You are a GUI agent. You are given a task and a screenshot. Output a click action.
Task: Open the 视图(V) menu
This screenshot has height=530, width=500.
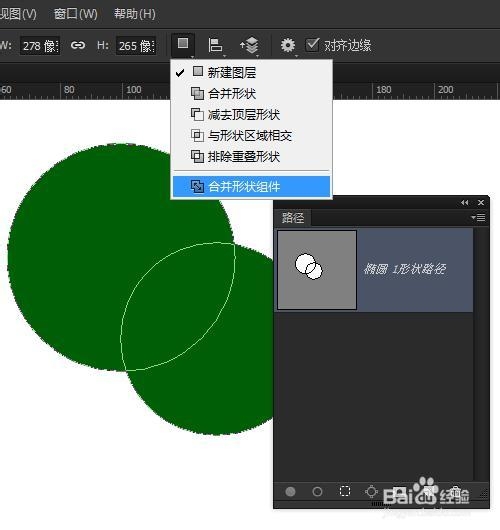(x=18, y=14)
